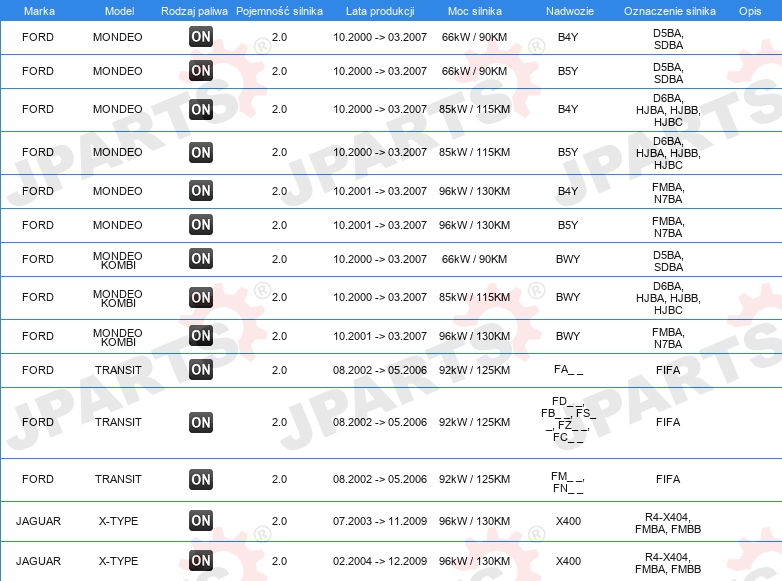This screenshot has width=782, height=581.
Task: Click the Oznaczenie silnika column header
Action: [669, 11]
